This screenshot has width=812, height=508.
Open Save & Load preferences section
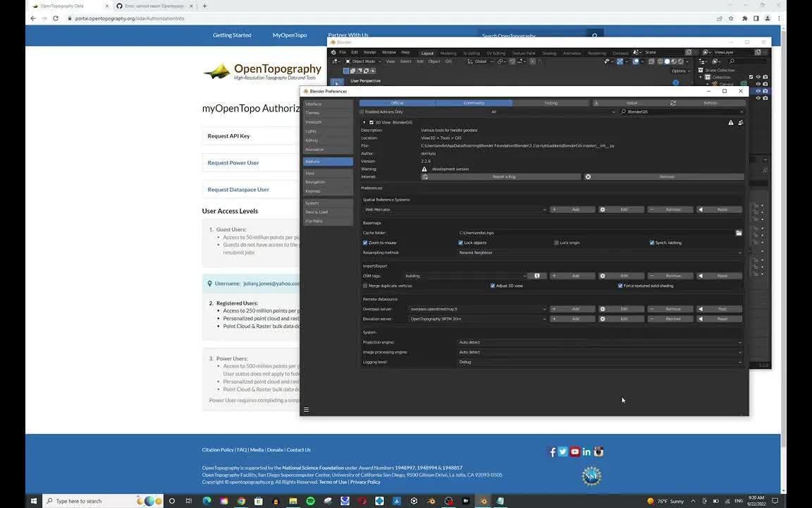[328, 212]
